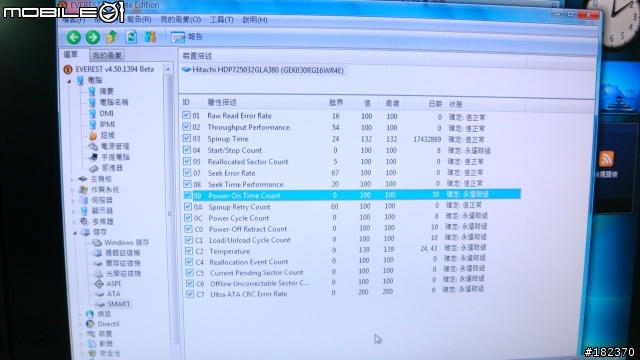Toggle the Ultra ATA CRC Error Rate checkbox
The height and width of the screenshot is (360, 640).
(190, 294)
